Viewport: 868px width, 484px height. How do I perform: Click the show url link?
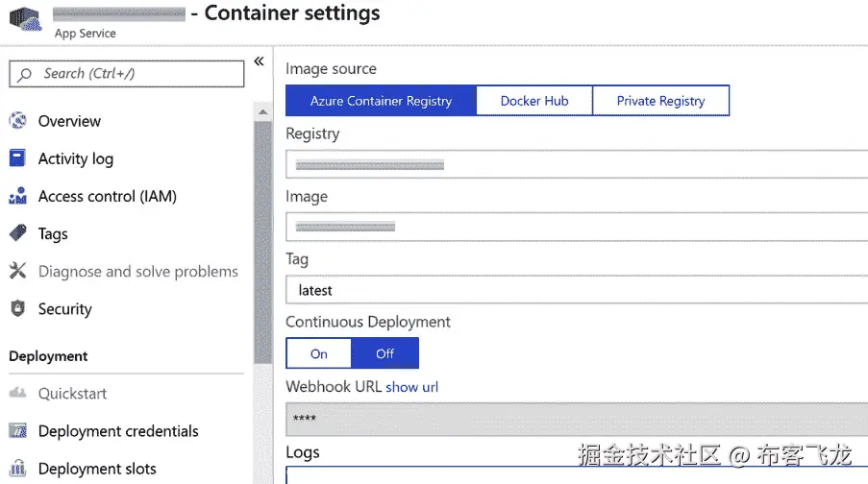tap(411, 387)
